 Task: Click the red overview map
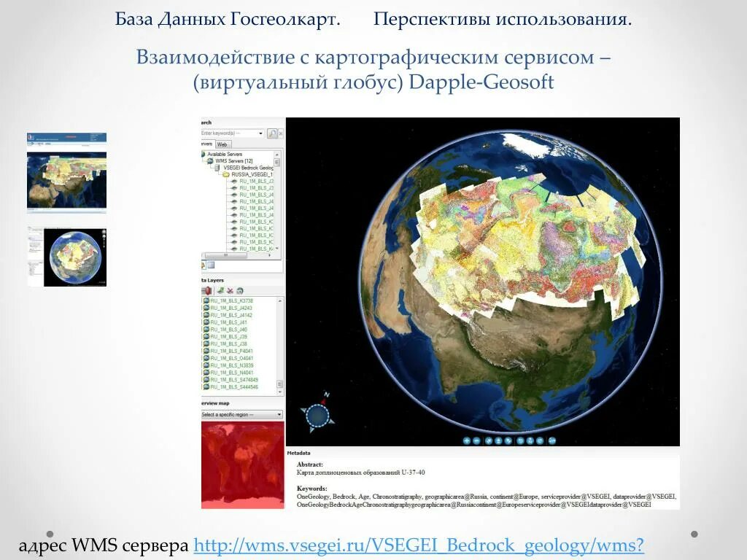[x=242, y=464]
